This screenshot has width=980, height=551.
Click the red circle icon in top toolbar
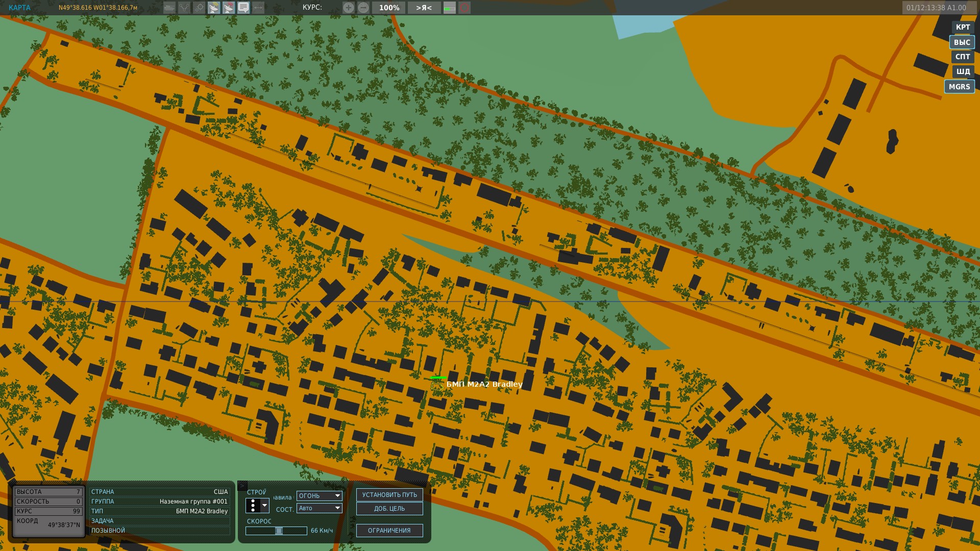[x=464, y=8]
